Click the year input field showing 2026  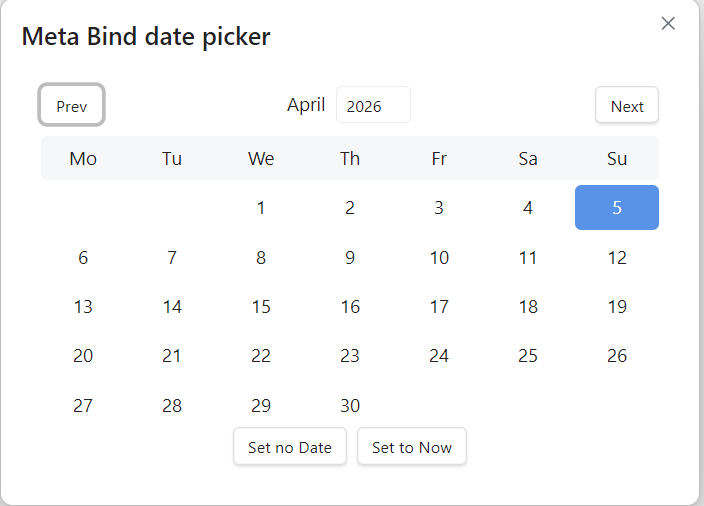point(373,105)
